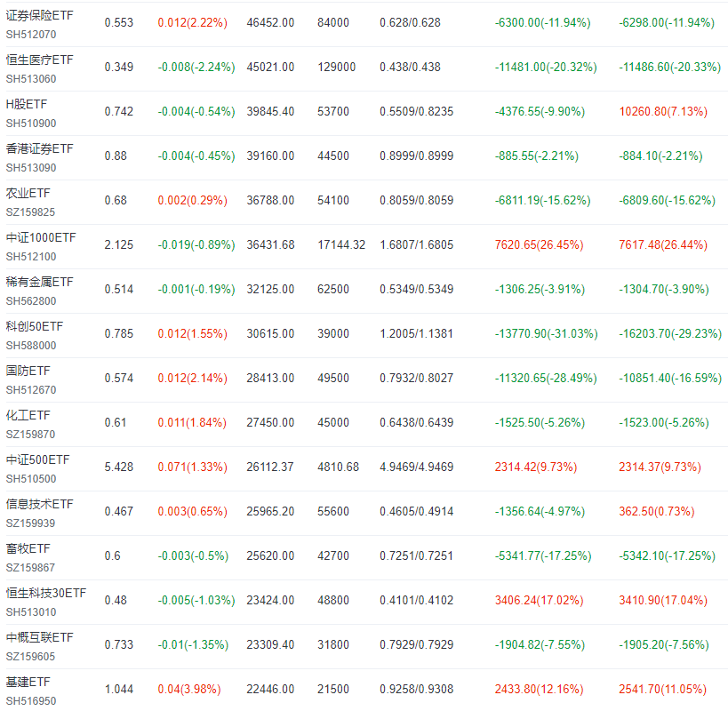Select the 基建ETF name
728x711 pixels.
coord(28,683)
